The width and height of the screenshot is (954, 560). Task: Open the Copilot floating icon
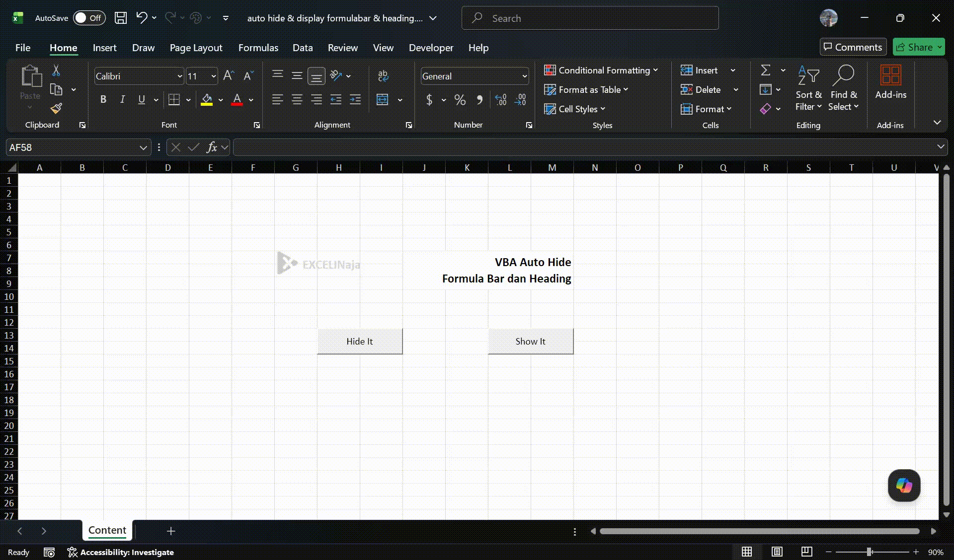click(904, 485)
